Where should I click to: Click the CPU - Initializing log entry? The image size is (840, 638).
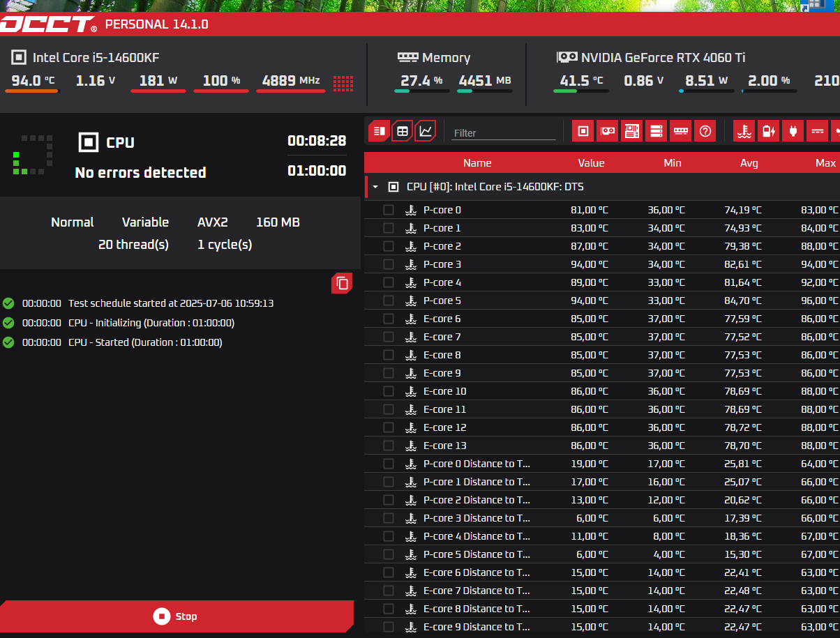pyautogui.click(x=151, y=323)
